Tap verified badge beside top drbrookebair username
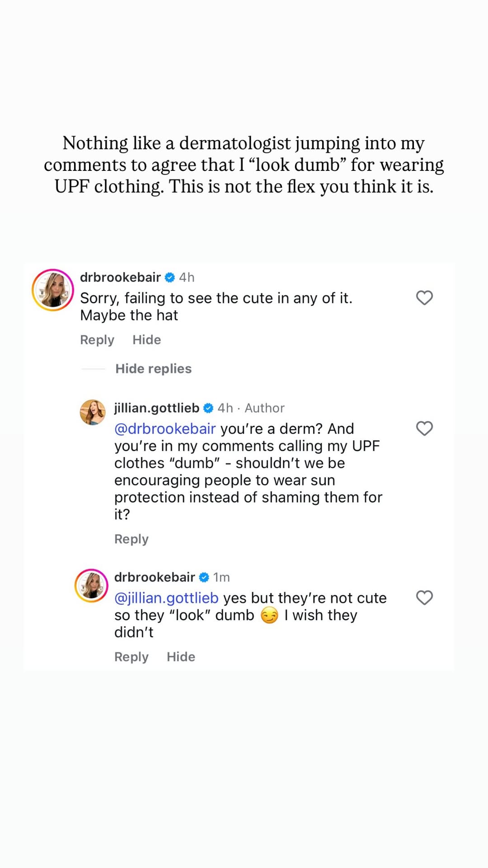Viewport: 488px width, 868px height. 170,277
